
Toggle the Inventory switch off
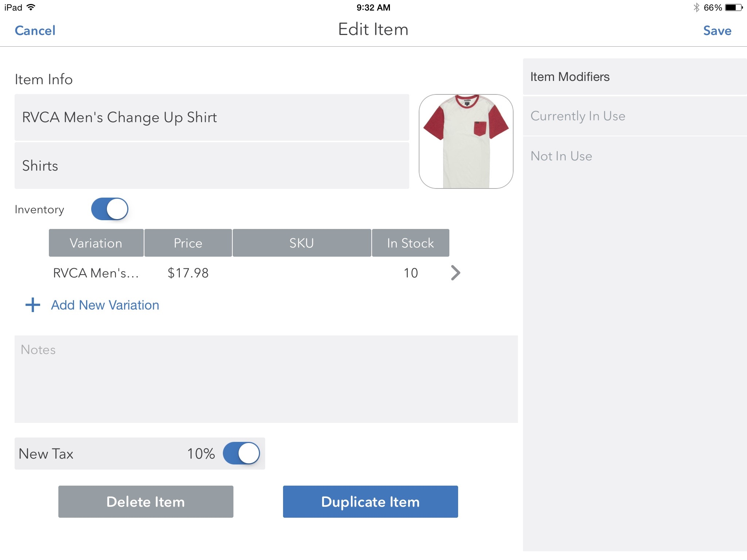109,209
